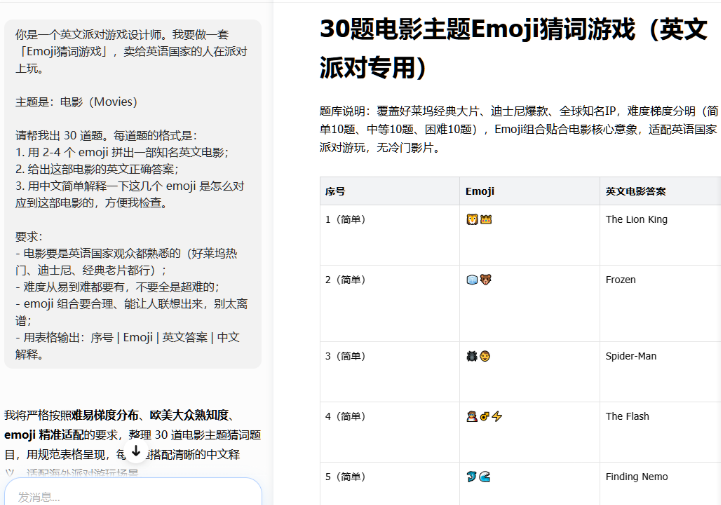The height and width of the screenshot is (505, 721).
Task: Click the Emoji column header
Action: click(x=529, y=191)
